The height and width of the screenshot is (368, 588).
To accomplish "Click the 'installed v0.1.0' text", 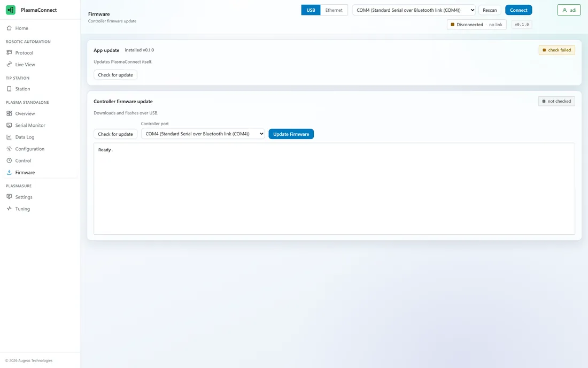I will pyautogui.click(x=139, y=50).
